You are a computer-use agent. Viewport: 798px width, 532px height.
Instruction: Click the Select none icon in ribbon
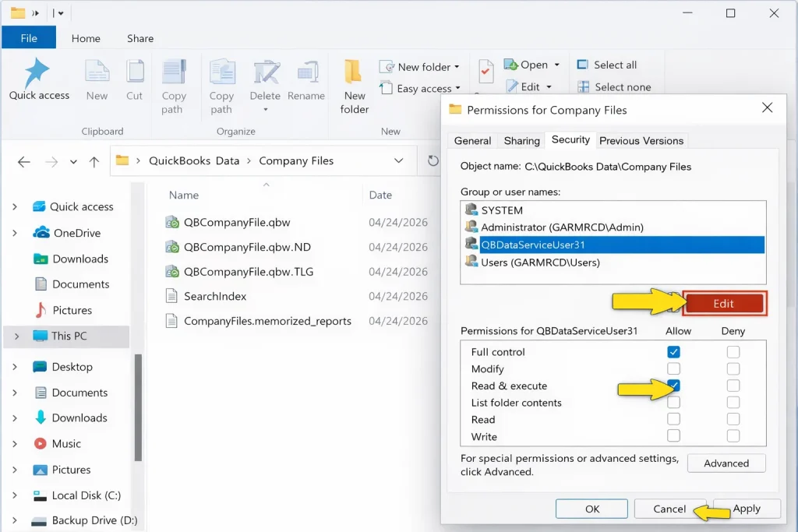point(583,87)
